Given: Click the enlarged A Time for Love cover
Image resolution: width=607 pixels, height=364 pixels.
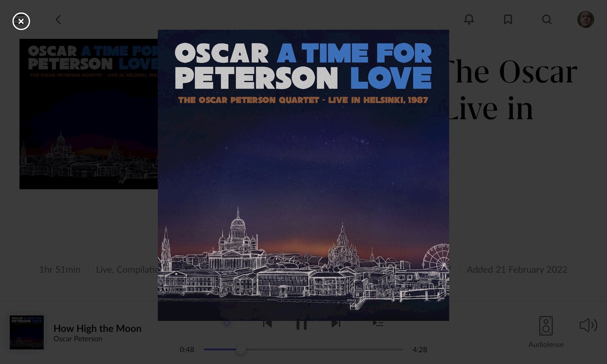Looking at the screenshot, I should click(303, 175).
